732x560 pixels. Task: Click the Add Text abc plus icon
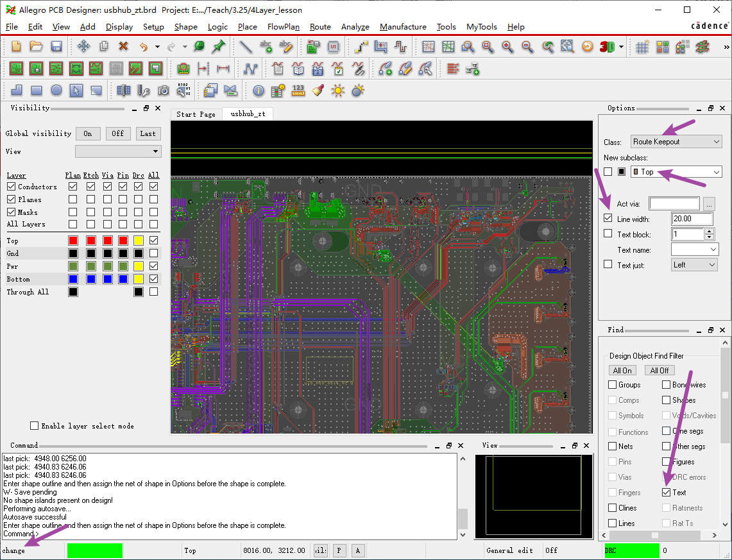(x=266, y=46)
